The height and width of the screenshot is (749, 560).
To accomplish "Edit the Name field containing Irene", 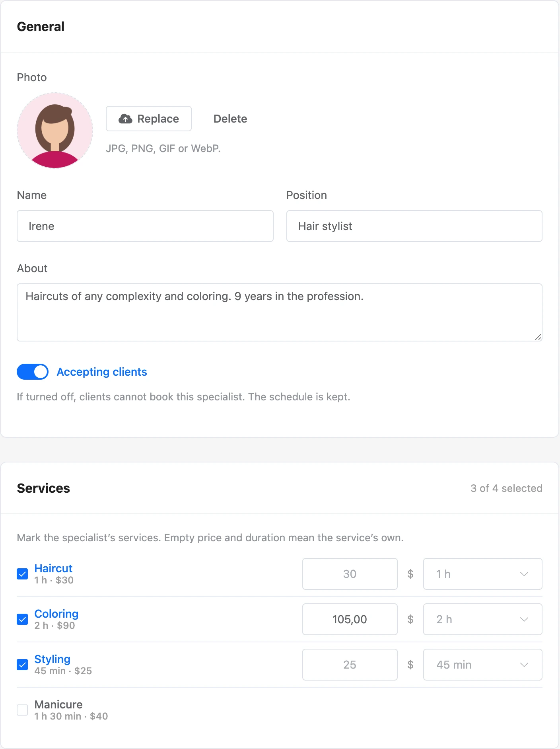I will (145, 226).
